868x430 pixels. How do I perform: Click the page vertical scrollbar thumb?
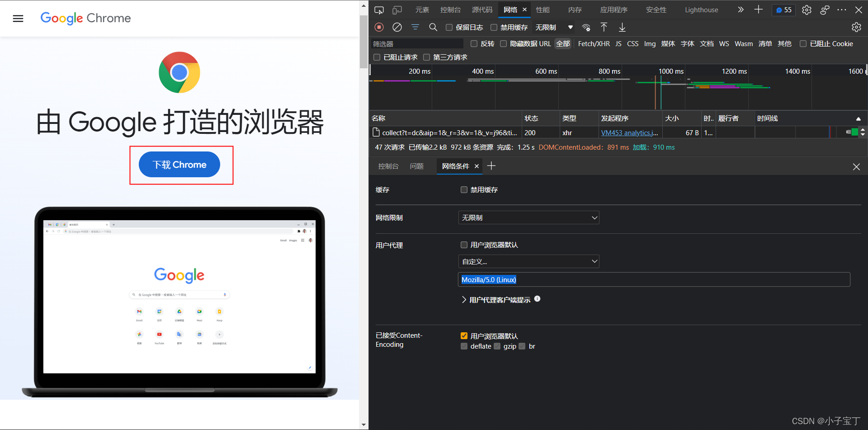pos(363,42)
